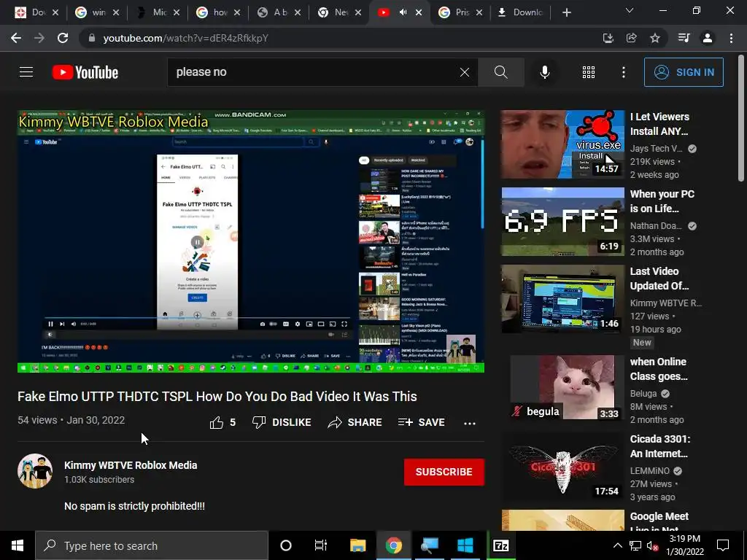This screenshot has width=747, height=560.
Task: Open 7-Zip from the taskbar
Action: [500, 545]
